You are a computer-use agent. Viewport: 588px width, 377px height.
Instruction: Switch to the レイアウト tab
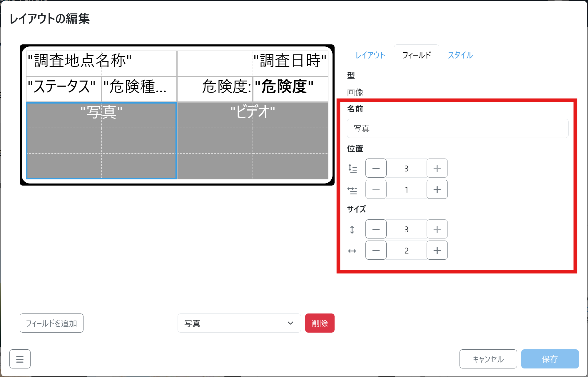pos(370,55)
